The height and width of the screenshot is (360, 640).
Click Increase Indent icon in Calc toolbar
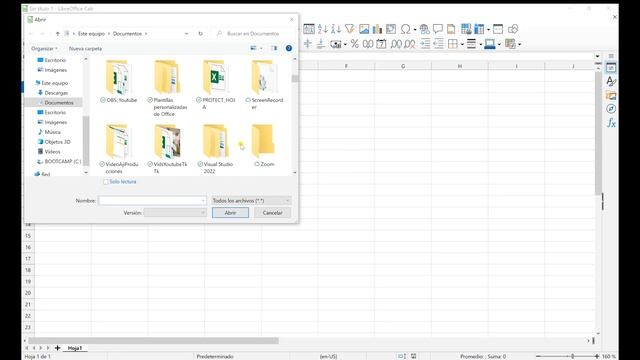pyautogui.click(x=425, y=44)
